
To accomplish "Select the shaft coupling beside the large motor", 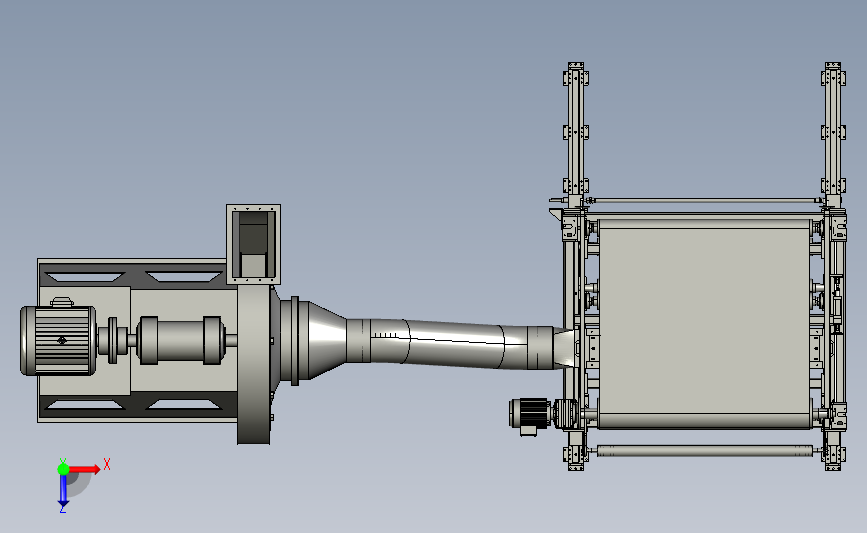I will point(113,341).
